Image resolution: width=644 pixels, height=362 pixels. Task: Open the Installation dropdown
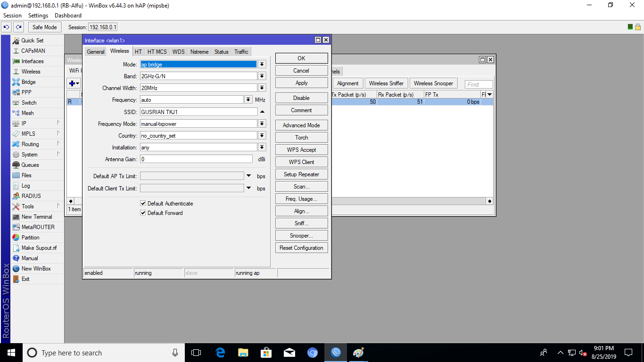point(262,147)
